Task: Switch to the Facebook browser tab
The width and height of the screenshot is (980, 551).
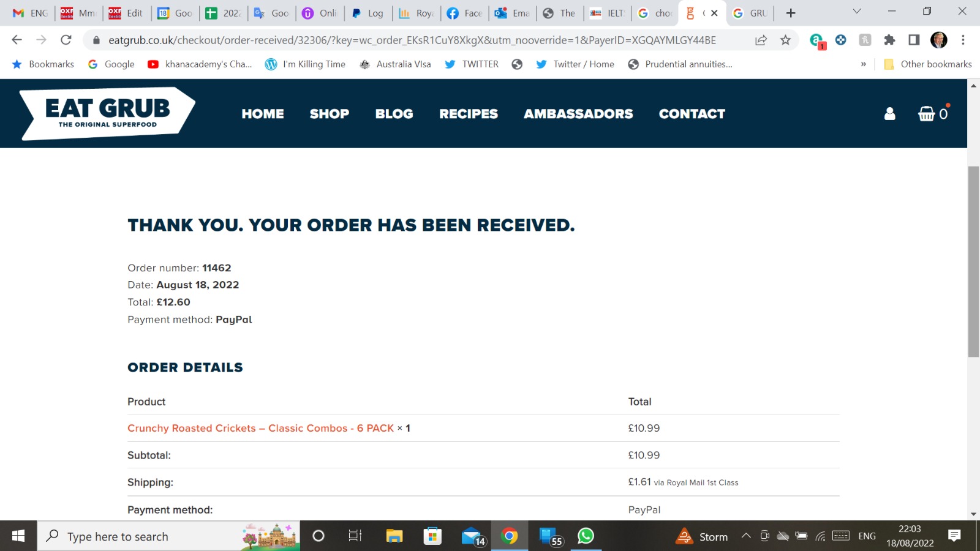Action: 465,13
